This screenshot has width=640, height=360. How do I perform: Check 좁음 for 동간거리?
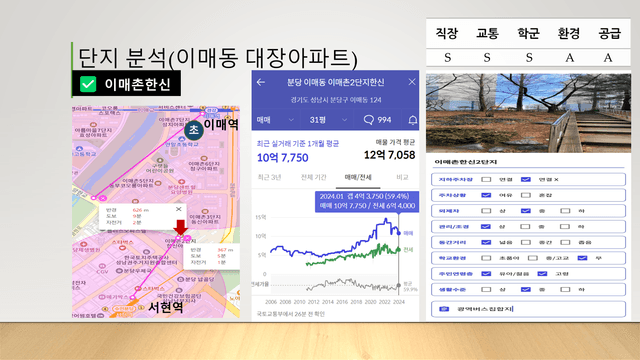565,242
